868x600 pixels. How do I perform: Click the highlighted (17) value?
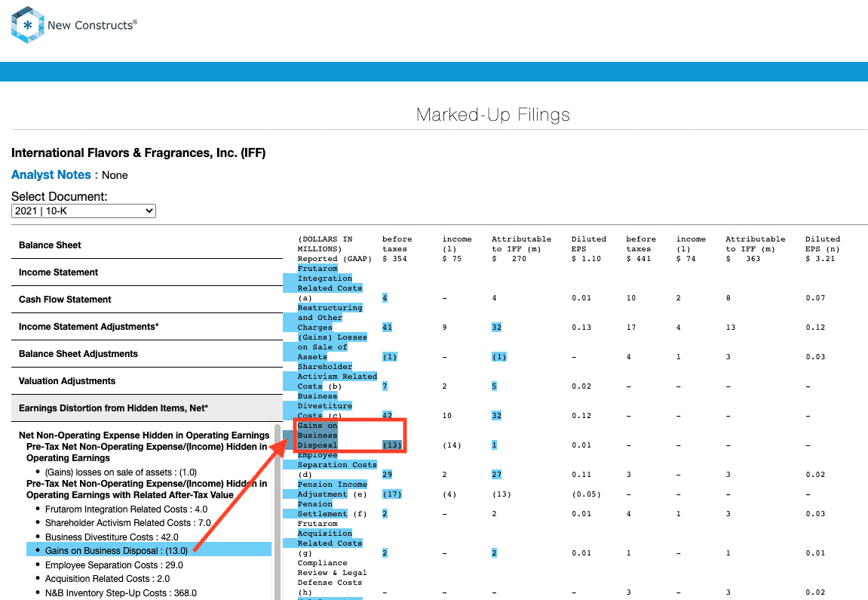(x=392, y=494)
